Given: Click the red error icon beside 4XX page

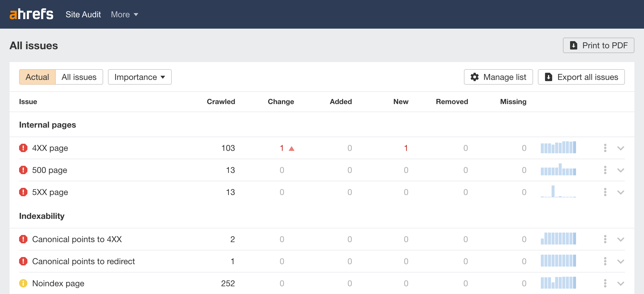Looking at the screenshot, I should [23, 148].
